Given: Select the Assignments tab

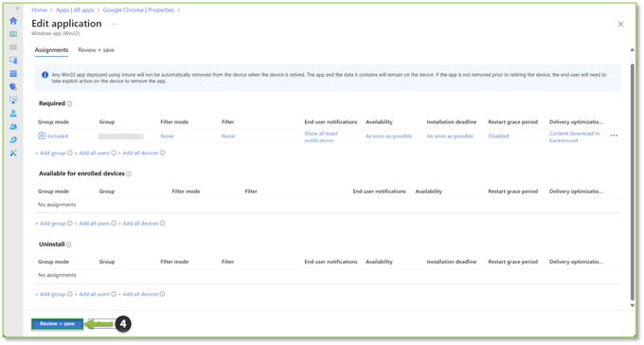Looking at the screenshot, I should tap(51, 50).
